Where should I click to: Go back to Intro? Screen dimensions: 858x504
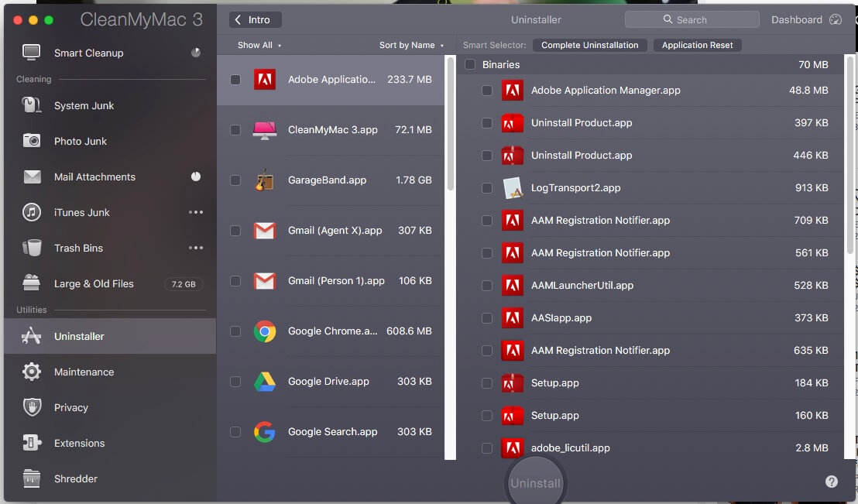[x=255, y=19]
